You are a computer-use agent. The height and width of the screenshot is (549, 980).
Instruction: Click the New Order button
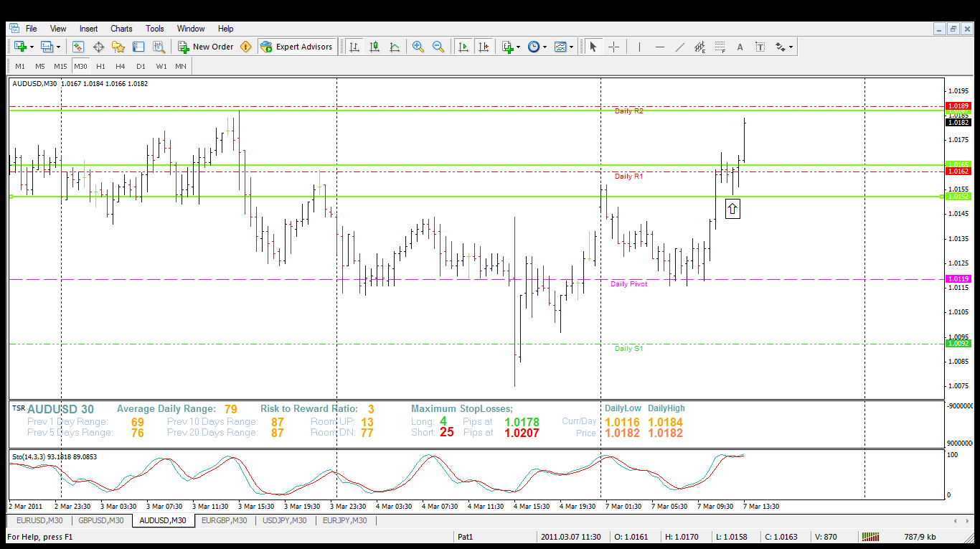(x=206, y=47)
